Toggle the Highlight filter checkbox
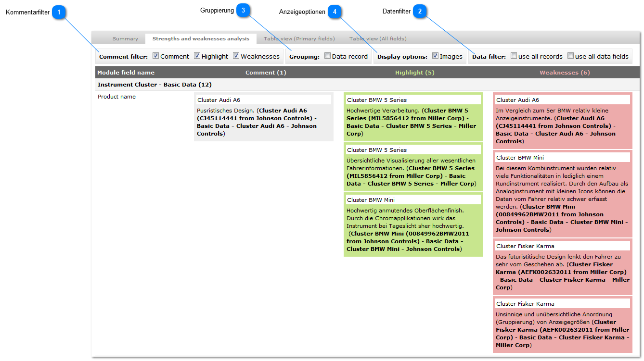The width and height of the screenshot is (644, 361). pyautogui.click(x=197, y=56)
